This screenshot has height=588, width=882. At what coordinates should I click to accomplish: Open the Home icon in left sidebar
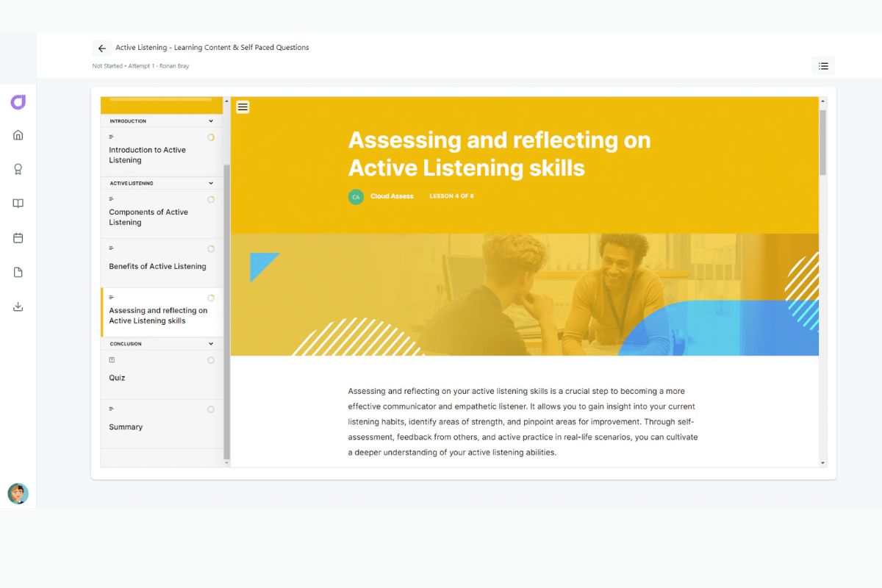point(18,135)
